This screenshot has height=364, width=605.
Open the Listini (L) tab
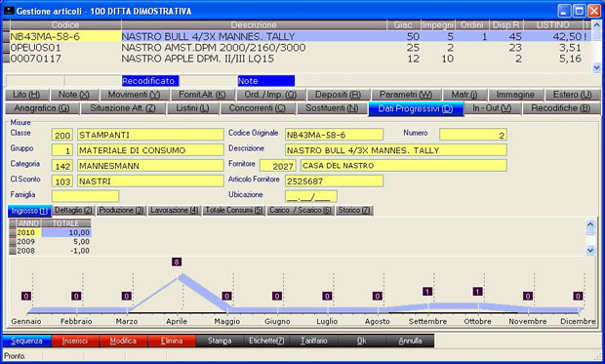pyautogui.click(x=192, y=108)
